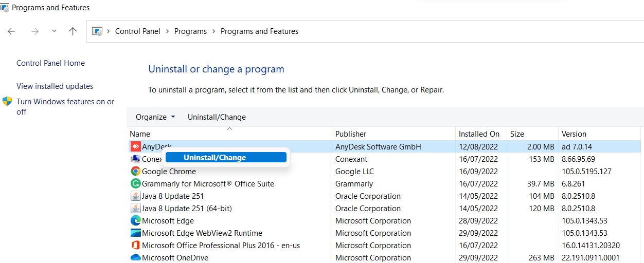
Task: Click Uninstall/Change in the toolbar
Action: pos(217,117)
